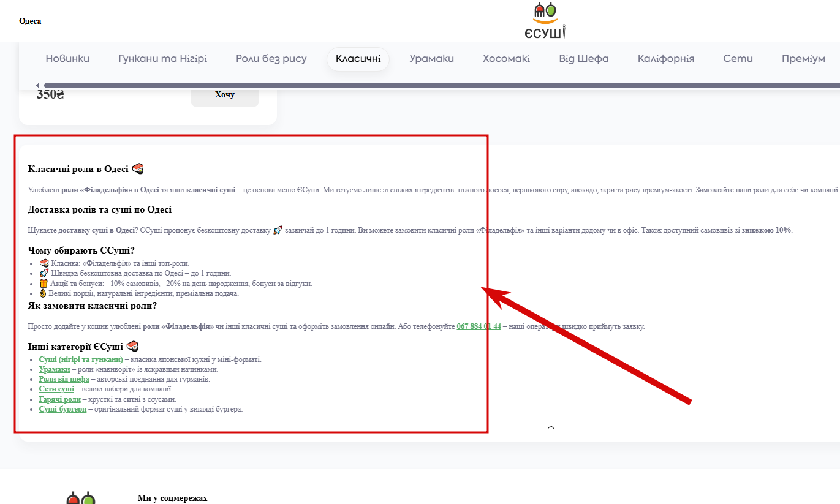The image size is (840, 504).
Task: Click heading Доставка ролів та суші по Одесі
Action: [100, 209]
